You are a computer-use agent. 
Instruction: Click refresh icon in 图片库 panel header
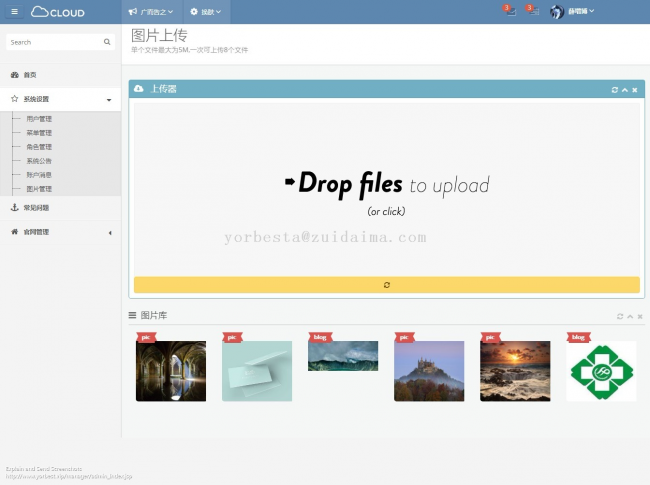pos(620,316)
